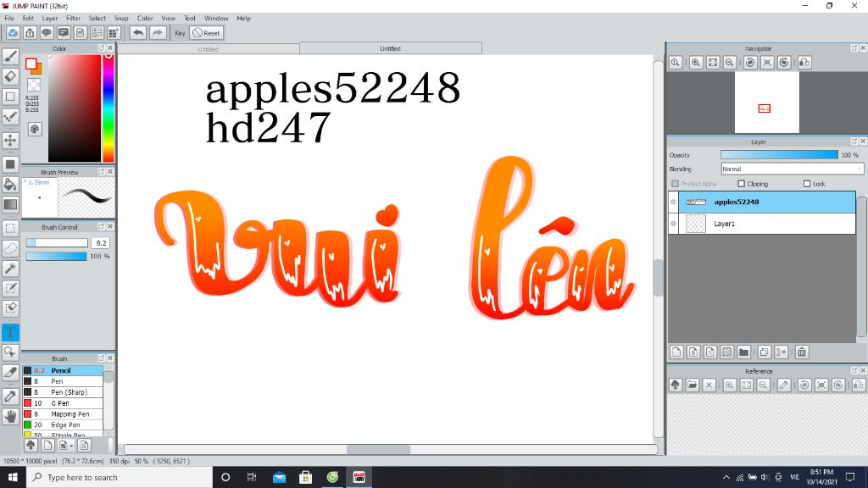
Task: Enable the Clipping checkbox
Action: point(741,184)
